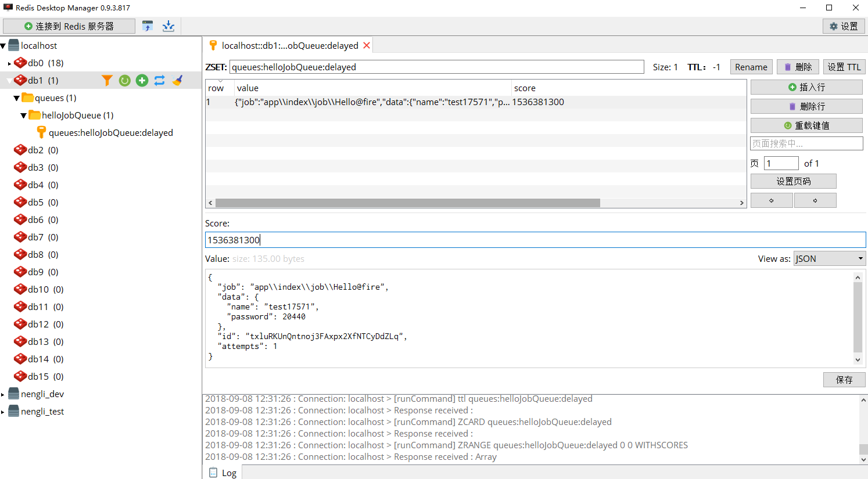Expand the nengli_dev connection
The width and height of the screenshot is (868, 479).
click(x=3, y=394)
